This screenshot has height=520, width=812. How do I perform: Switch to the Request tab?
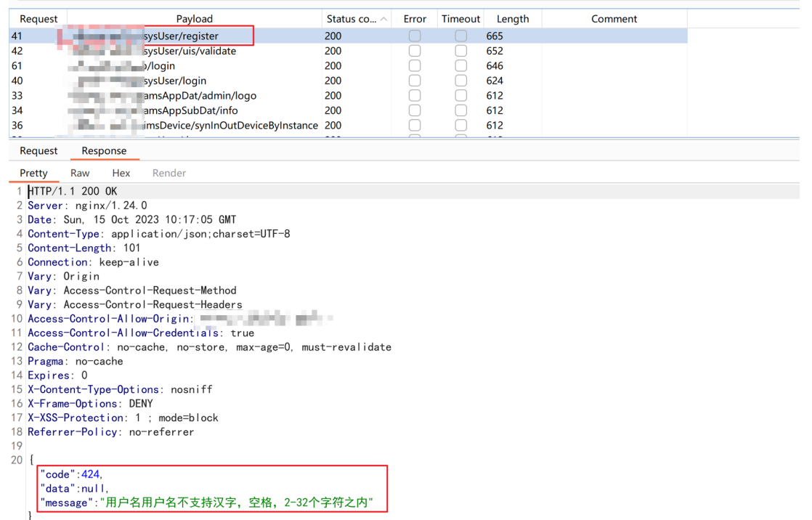38,151
